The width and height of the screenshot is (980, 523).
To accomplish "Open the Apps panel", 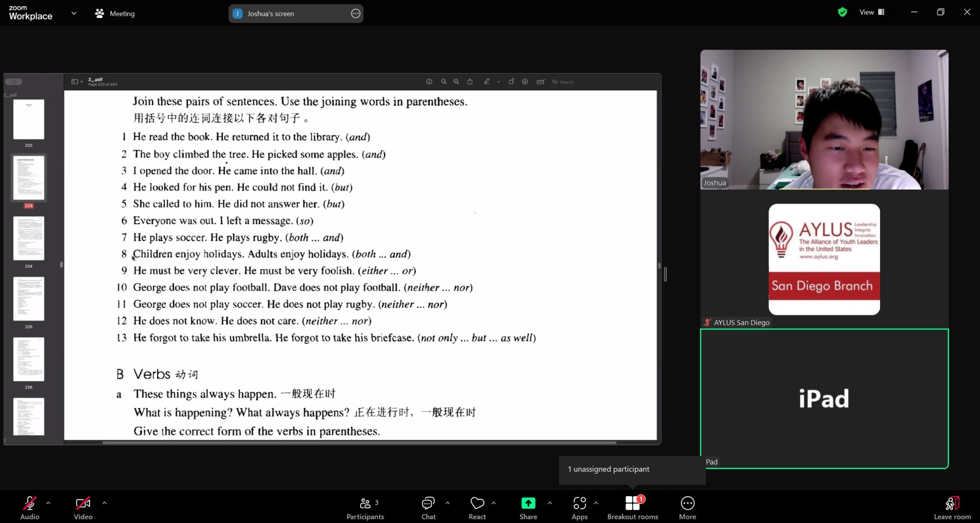I will [579, 508].
